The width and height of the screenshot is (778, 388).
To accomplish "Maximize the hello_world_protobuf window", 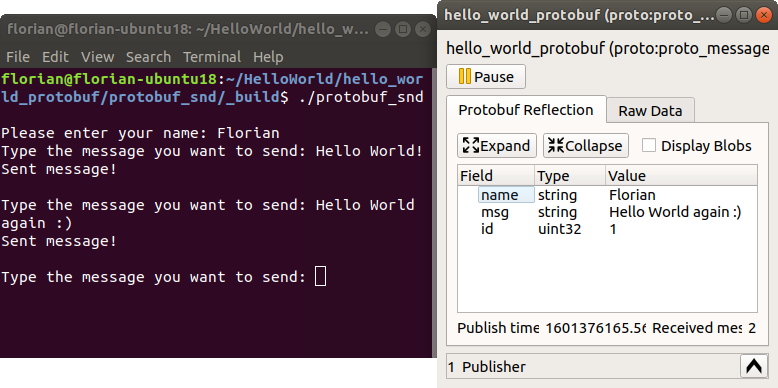I will point(743,15).
